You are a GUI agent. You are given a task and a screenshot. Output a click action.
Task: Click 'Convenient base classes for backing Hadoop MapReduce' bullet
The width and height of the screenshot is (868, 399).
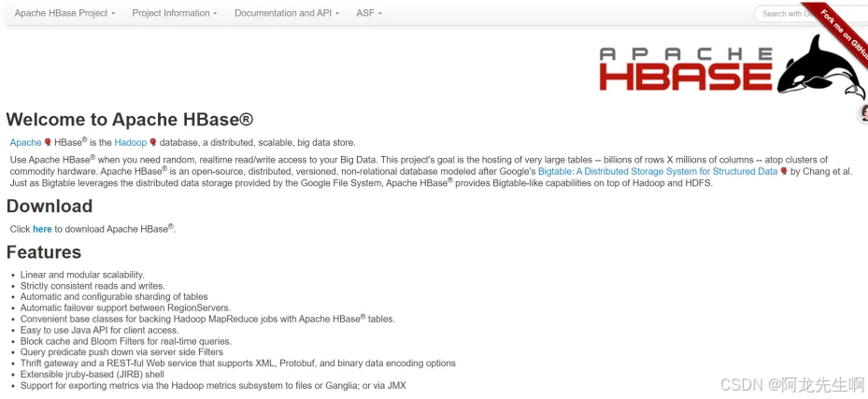(207, 319)
